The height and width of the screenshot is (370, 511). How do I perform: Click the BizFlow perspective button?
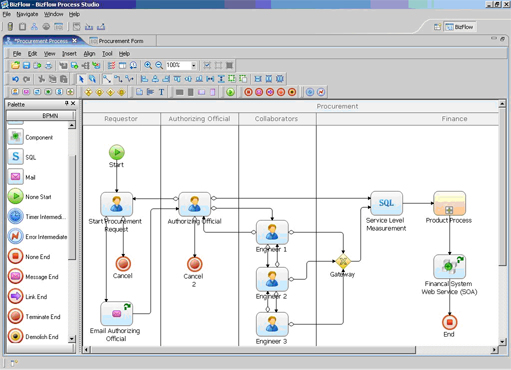tap(460, 27)
